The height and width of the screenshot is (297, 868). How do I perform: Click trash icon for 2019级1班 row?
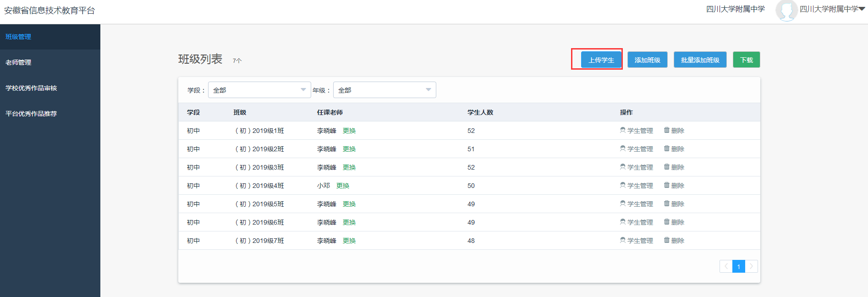667,130
